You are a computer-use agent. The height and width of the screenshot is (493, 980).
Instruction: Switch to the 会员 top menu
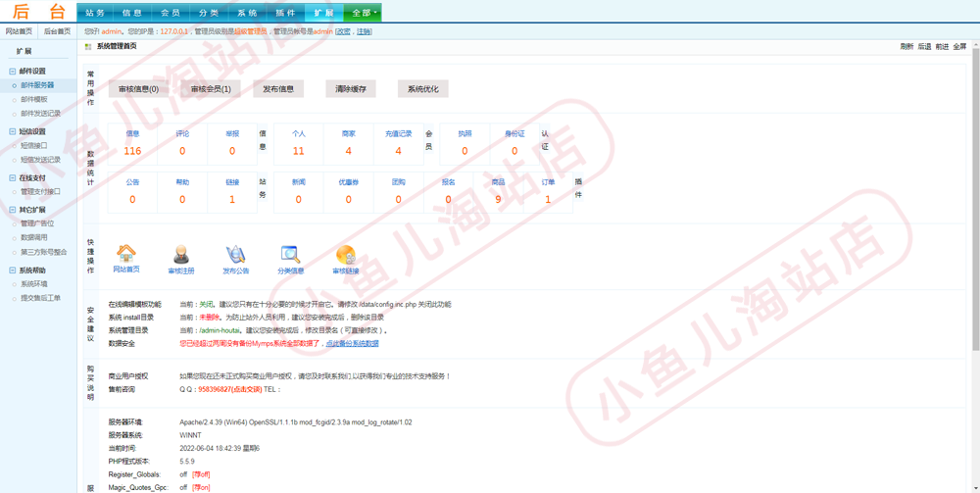point(171,13)
